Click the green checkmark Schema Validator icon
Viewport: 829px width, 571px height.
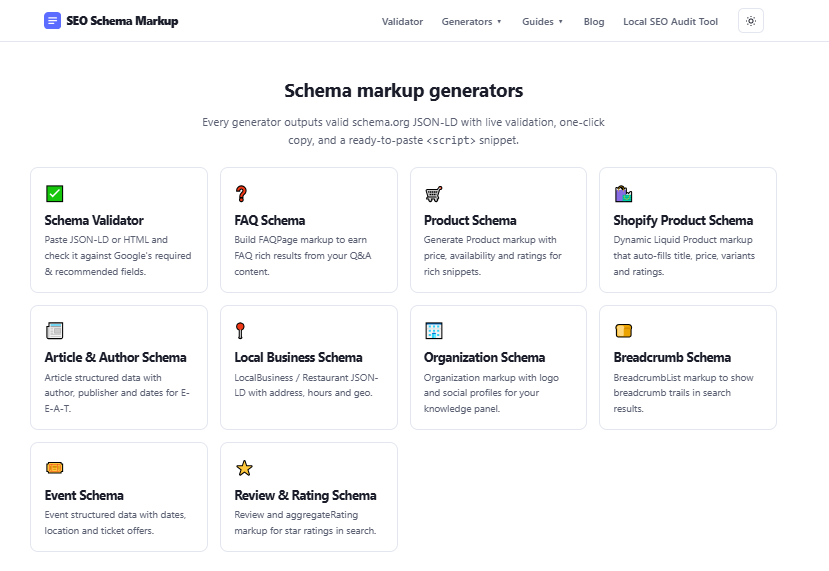click(54, 194)
